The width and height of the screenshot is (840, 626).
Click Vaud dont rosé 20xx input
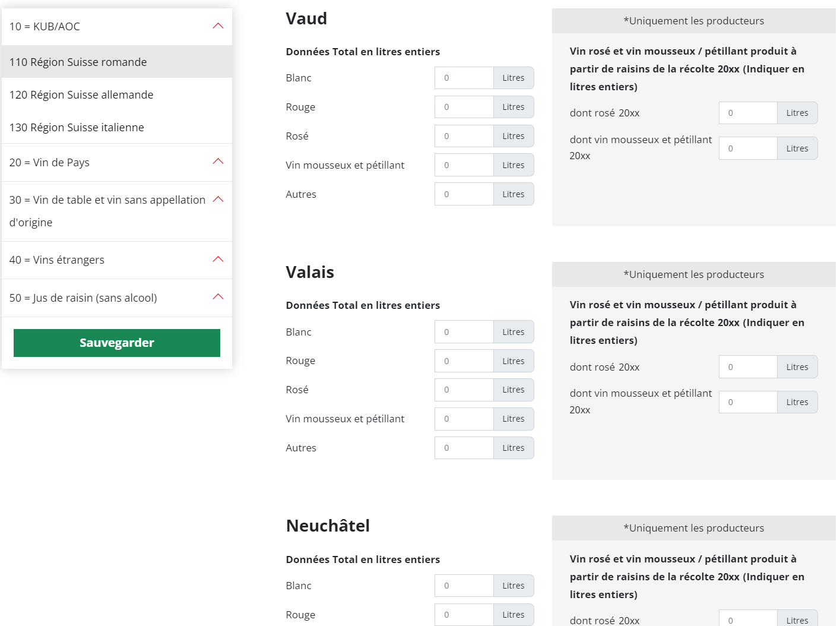point(747,113)
